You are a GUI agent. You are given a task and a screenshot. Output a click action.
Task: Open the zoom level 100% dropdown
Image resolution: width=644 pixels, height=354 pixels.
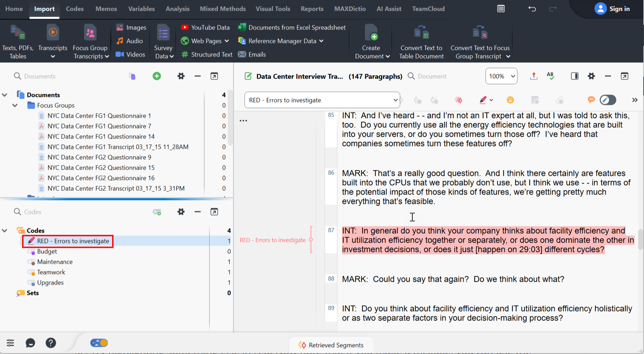tap(501, 76)
